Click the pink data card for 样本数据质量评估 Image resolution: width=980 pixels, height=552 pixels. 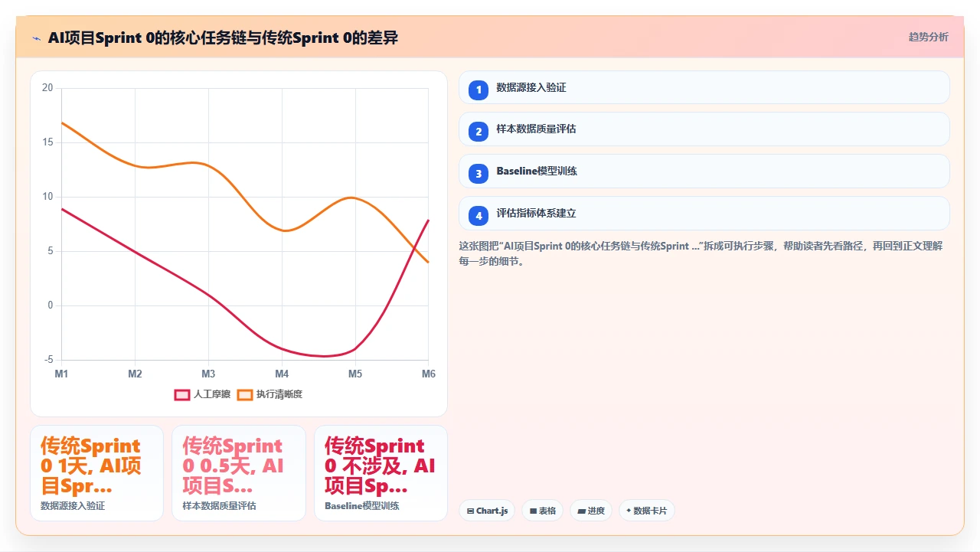pos(239,473)
